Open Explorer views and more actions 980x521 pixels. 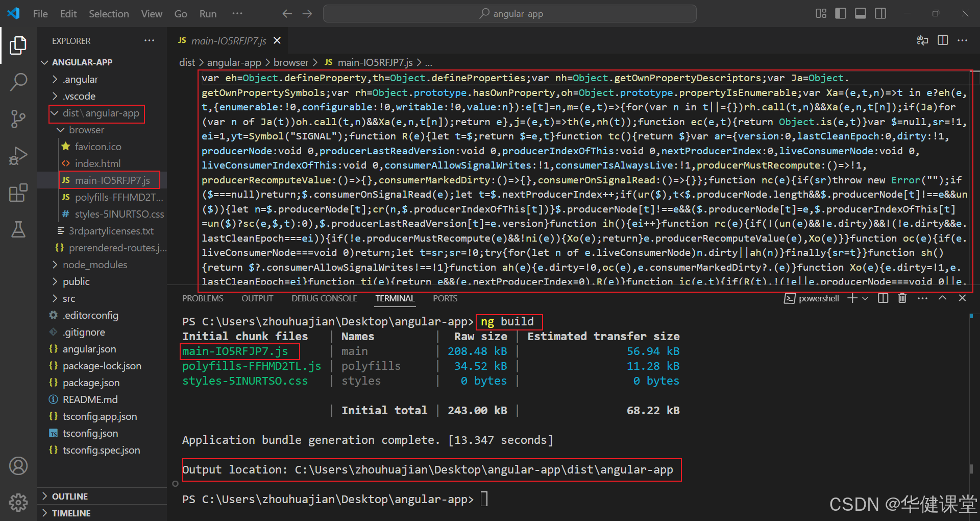pyautogui.click(x=149, y=40)
